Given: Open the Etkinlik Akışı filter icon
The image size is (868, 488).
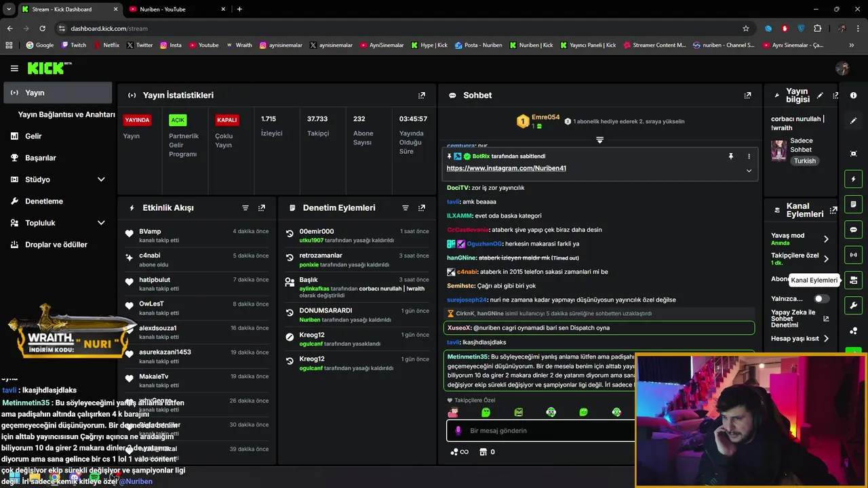Looking at the screenshot, I should point(245,208).
